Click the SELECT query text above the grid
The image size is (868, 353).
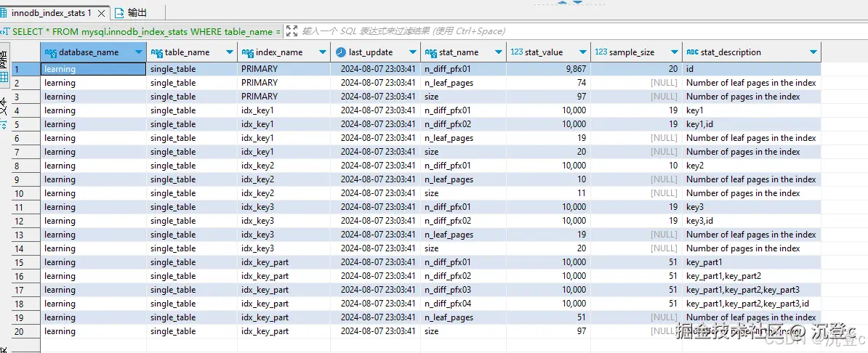tap(147, 31)
